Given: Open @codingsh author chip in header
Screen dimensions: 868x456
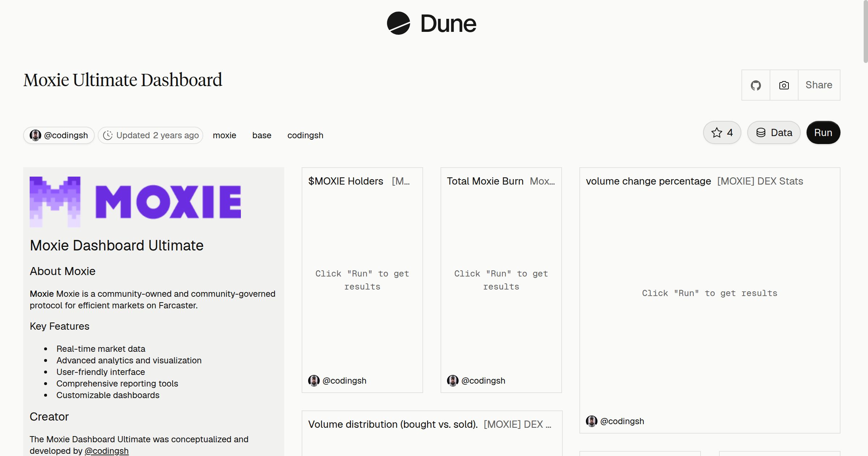Looking at the screenshot, I should (59, 135).
